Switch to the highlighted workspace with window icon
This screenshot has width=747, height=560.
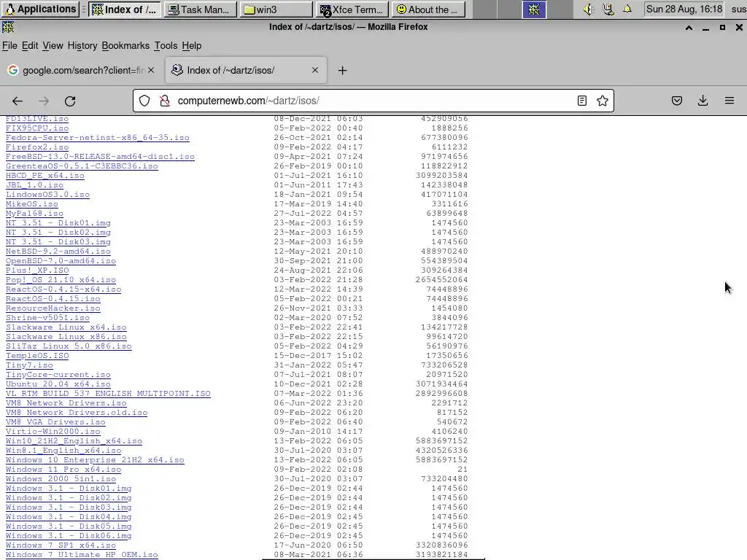point(534,9)
